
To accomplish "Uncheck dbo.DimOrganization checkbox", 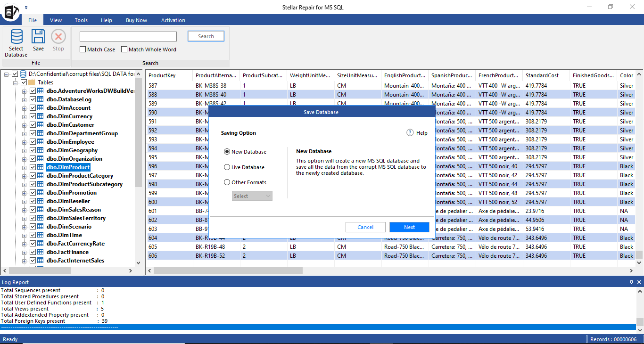I will pos(33,159).
